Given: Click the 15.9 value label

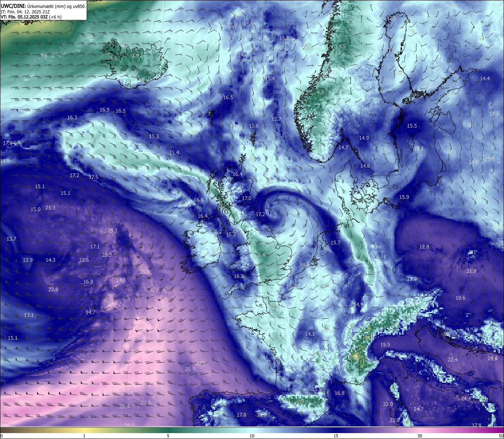Looking at the screenshot, I should point(404,197).
